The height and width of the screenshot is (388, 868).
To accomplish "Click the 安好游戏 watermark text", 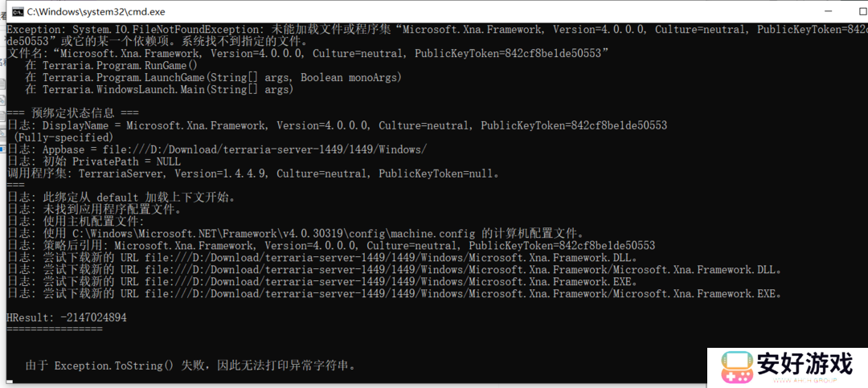I will pyautogui.click(x=804, y=365).
